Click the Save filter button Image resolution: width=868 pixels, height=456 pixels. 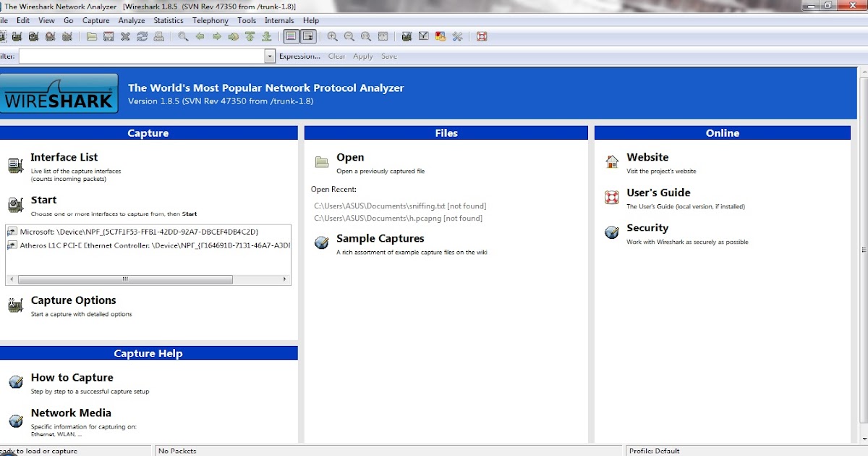tap(389, 56)
